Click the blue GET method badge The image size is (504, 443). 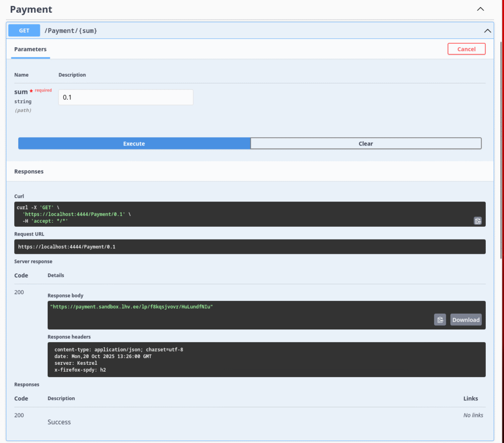click(x=24, y=30)
